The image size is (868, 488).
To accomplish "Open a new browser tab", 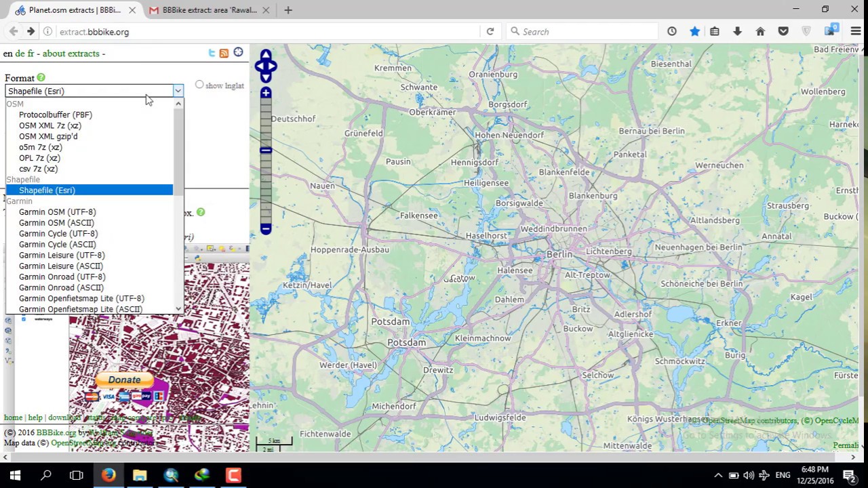I will click(x=288, y=10).
